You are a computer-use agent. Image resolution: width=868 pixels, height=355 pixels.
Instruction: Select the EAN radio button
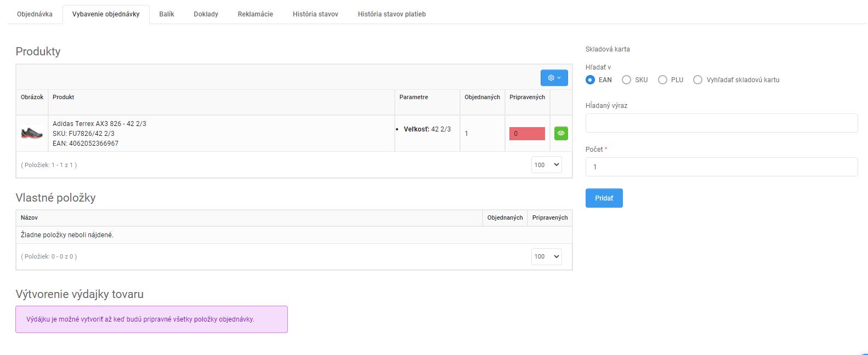click(590, 80)
